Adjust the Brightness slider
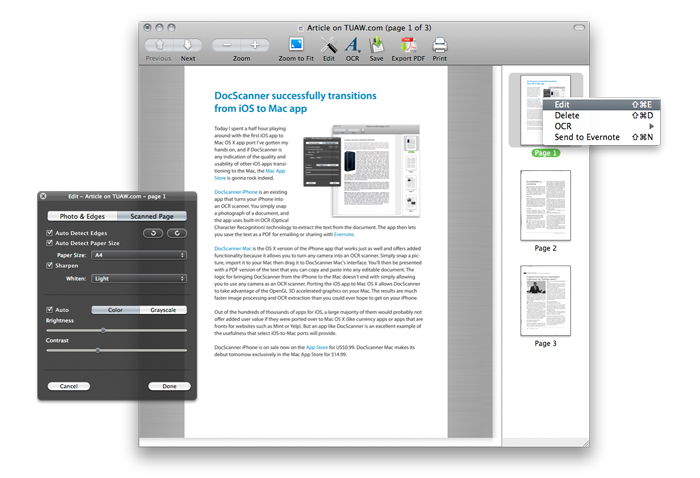 [x=103, y=331]
